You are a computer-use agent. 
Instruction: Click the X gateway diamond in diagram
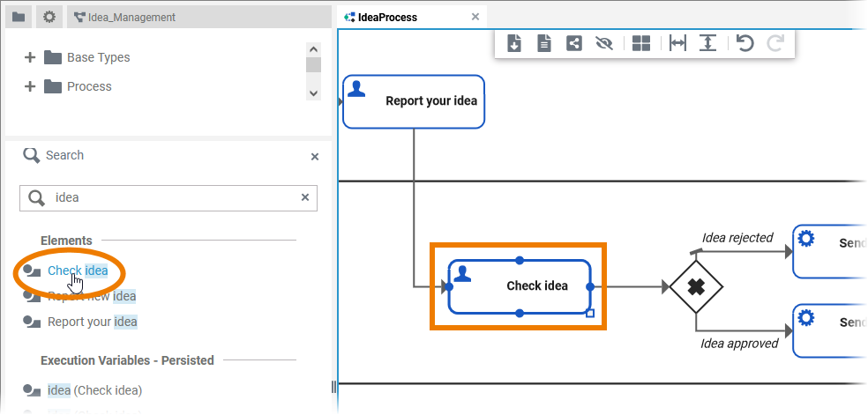695,286
